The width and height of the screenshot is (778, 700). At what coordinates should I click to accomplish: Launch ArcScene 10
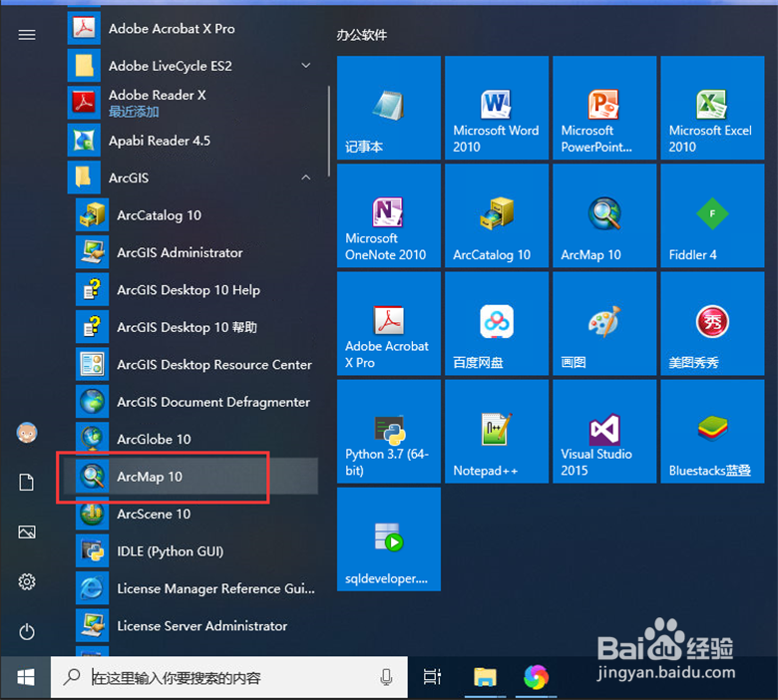(196, 514)
